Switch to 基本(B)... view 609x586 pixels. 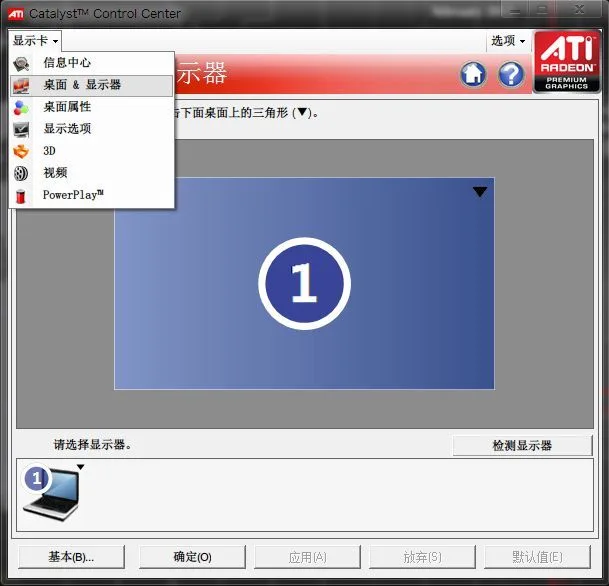pos(71,557)
